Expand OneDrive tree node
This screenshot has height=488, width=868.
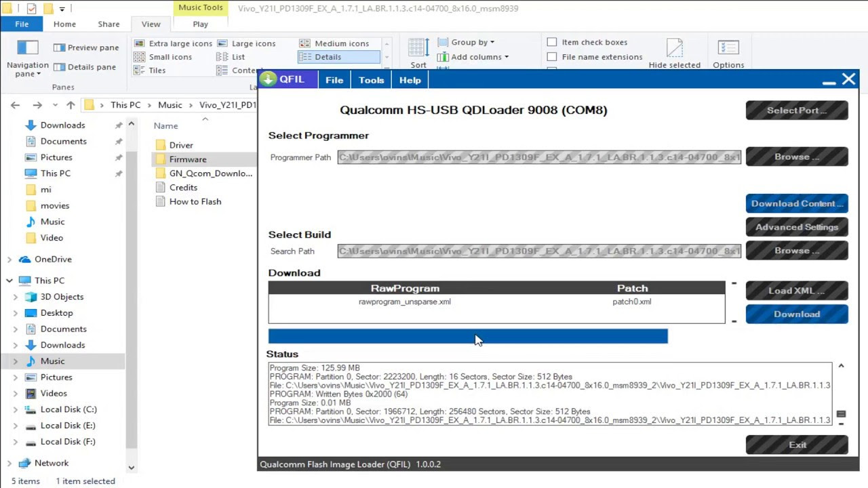click(9, 260)
